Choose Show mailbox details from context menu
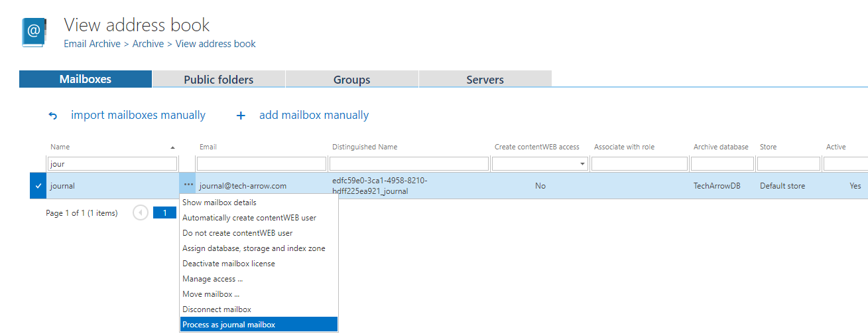This screenshot has height=336, width=868. [219, 203]
